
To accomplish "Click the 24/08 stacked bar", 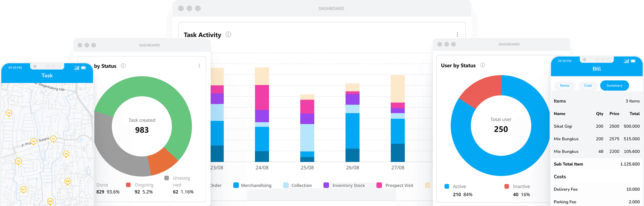I will click(x=262, y=114).
